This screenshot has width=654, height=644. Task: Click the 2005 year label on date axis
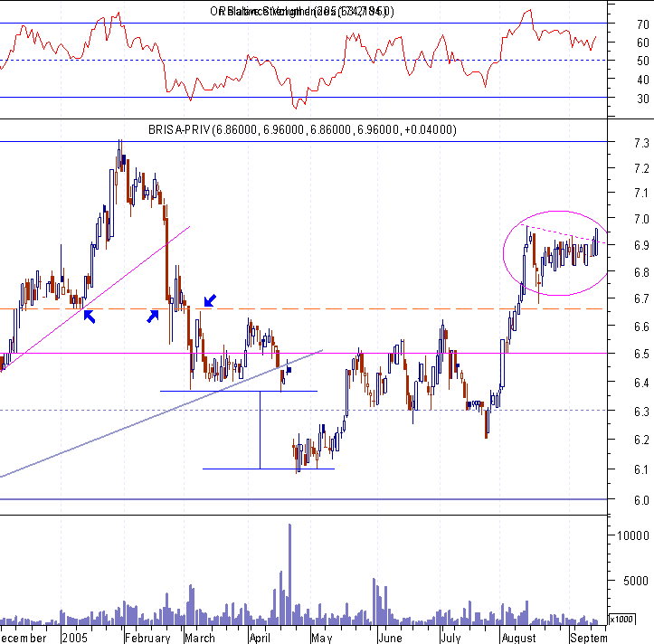[x=75, y=638]
